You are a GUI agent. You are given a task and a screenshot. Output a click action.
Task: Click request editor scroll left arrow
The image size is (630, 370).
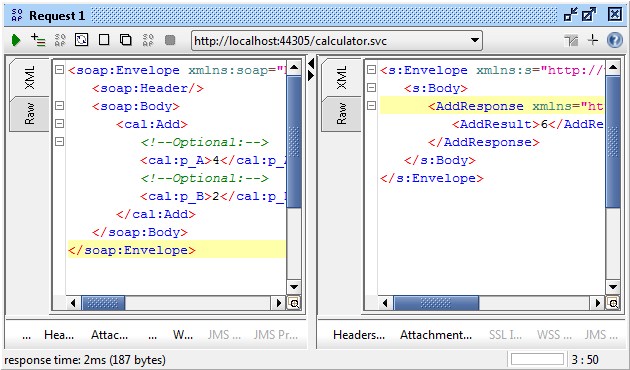(73, 303)
